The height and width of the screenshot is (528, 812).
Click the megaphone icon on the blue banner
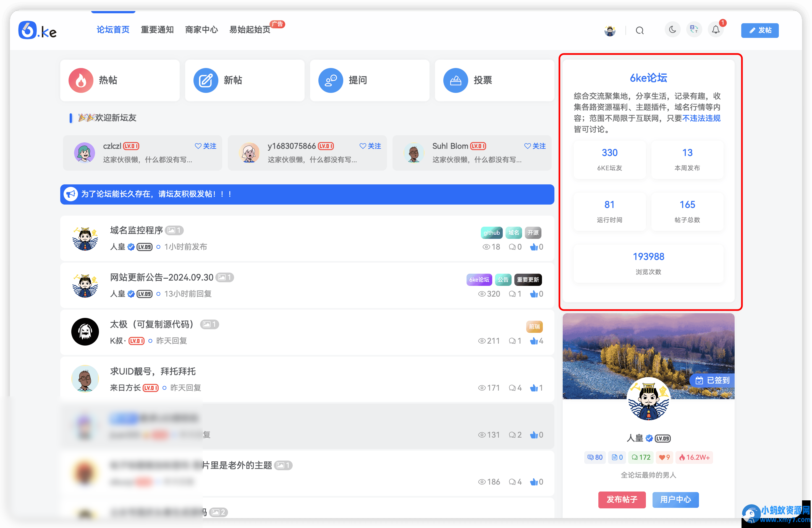click(71, 194)
